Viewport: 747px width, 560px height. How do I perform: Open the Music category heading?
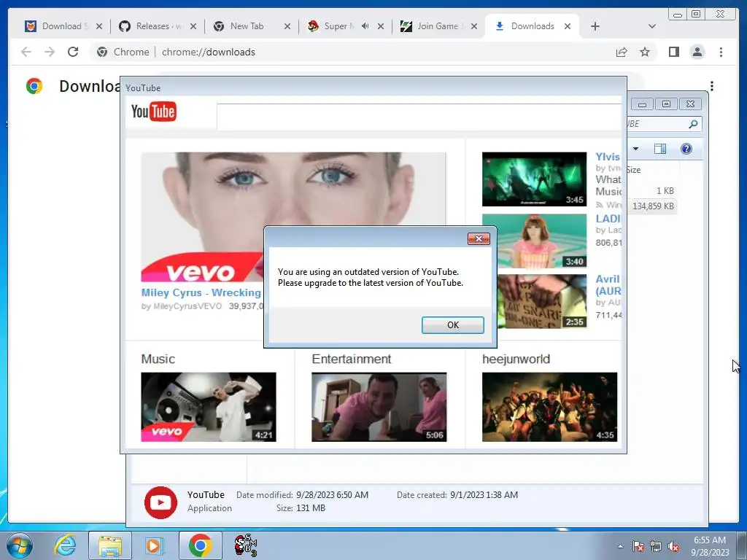pos(158,359)
